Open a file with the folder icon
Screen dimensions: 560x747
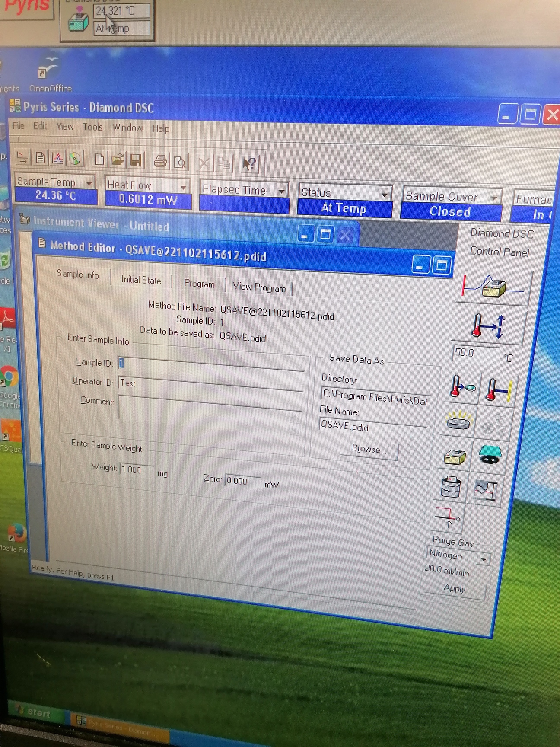point(117,160)
